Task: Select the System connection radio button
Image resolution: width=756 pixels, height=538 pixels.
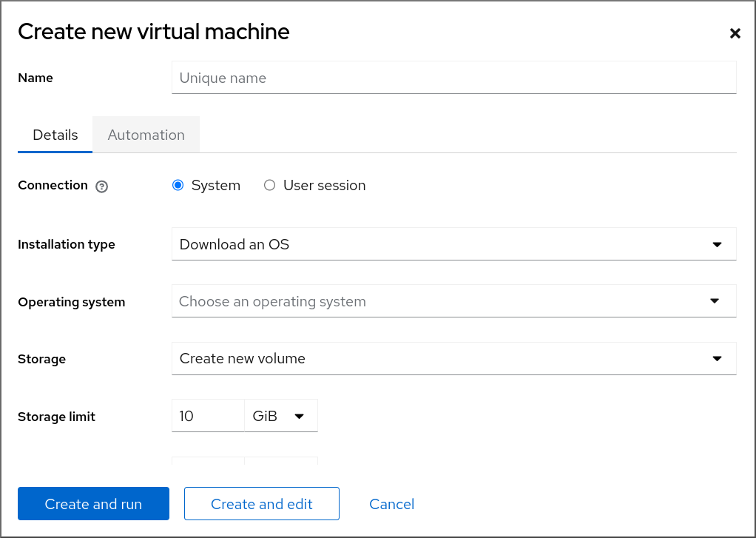Action: point(178,186)
